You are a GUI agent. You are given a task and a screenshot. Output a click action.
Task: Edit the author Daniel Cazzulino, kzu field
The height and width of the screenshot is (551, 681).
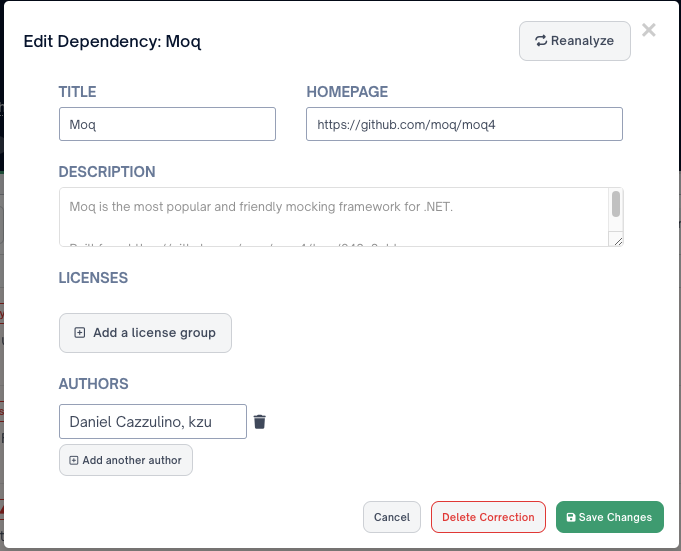[153, 422]
